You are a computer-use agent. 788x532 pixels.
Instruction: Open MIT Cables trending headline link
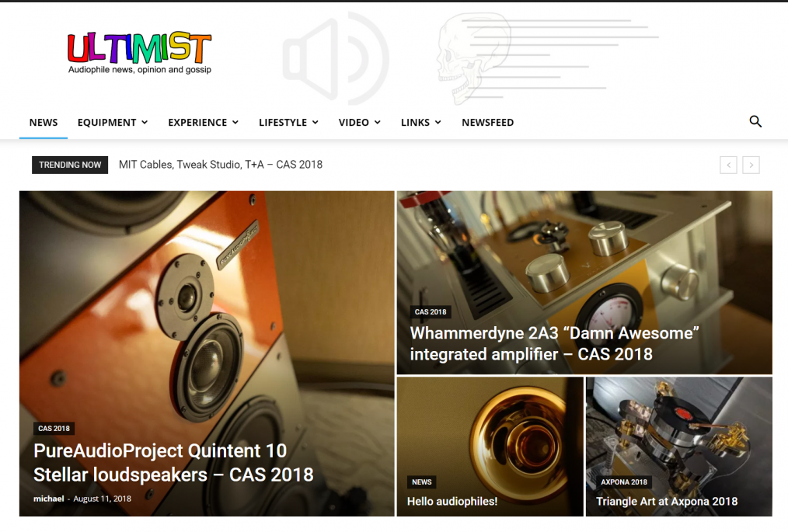221,165
